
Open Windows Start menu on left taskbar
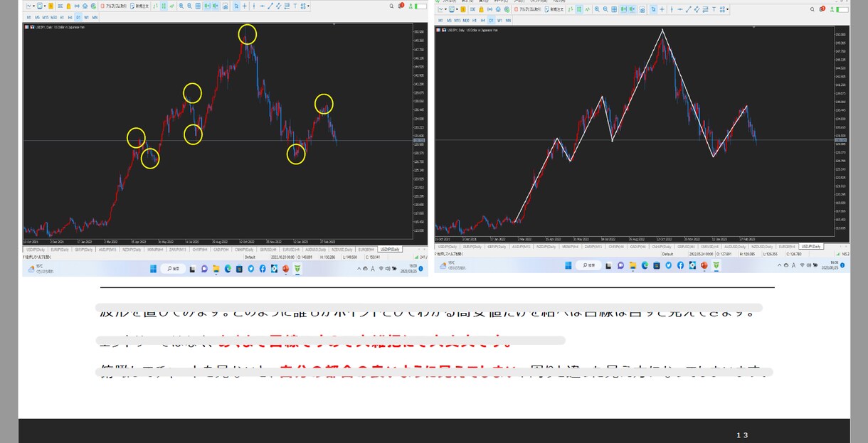point(153,269)
